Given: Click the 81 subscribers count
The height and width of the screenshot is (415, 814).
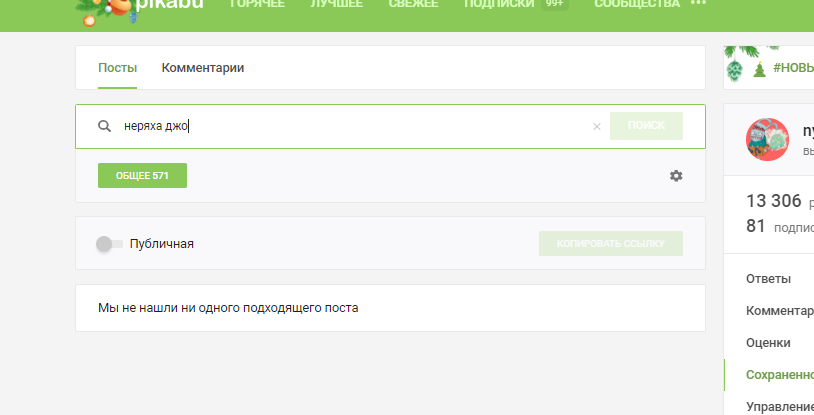Looking at the screenshot, I should 756,226.
